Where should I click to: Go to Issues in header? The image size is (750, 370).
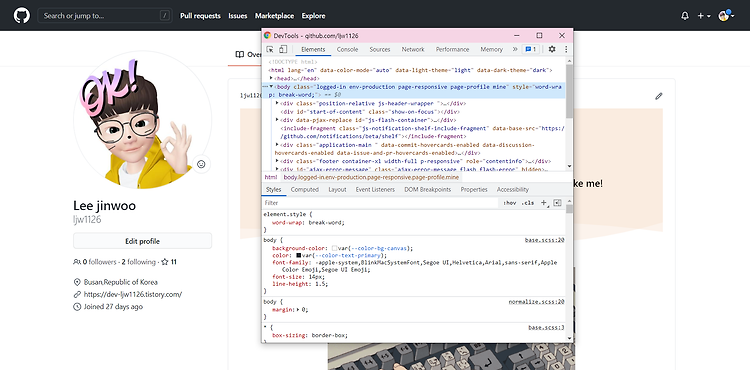coord(238,16)
